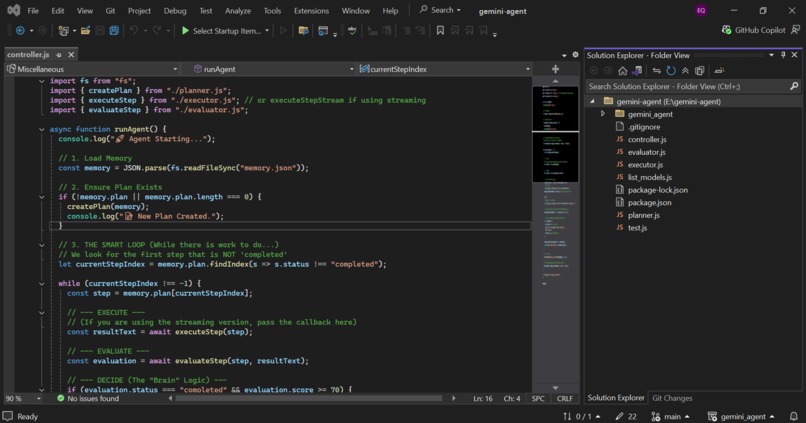The height and width of the screenshot is (423, 806).
Task: Click the Navigate Backward arrow icon
Action: coord(20,31)
